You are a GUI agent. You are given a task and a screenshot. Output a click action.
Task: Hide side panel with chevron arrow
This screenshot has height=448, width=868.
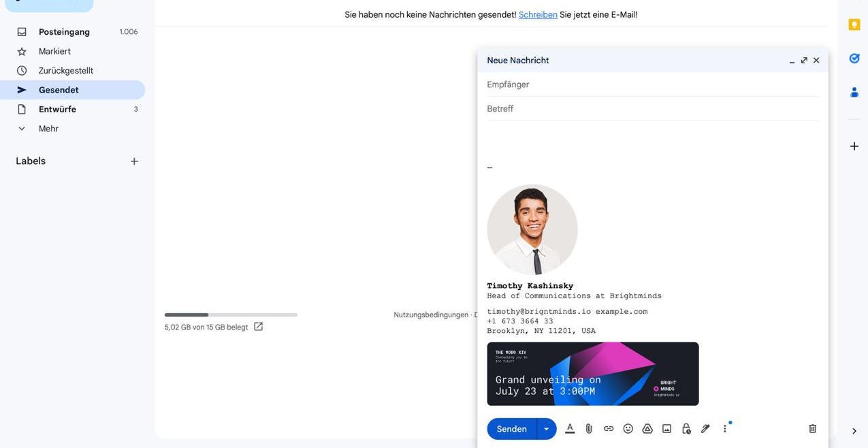[x=854, y=431]
